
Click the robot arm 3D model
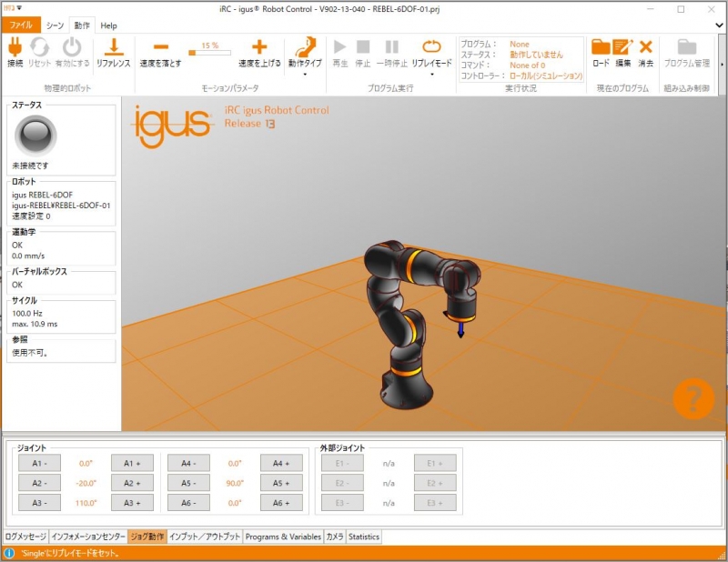point(420,325)
